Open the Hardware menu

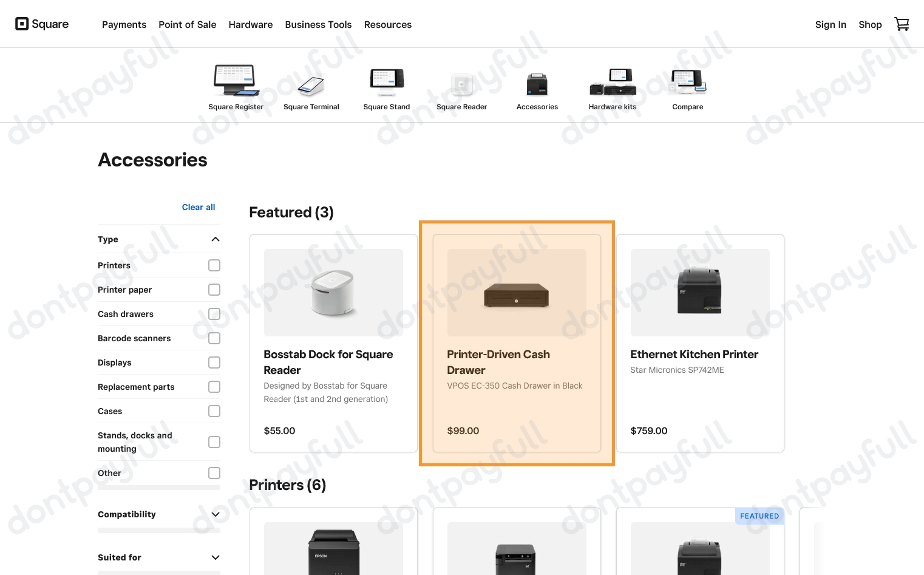tap(250, 24)
